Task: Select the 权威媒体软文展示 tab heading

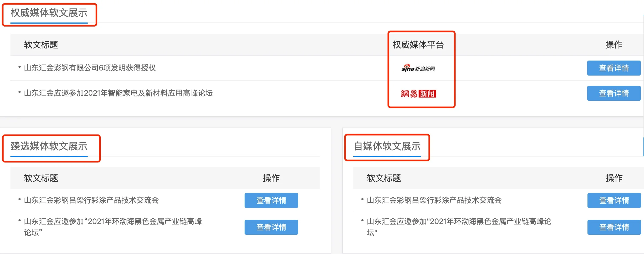Action: tap(49, 13)
